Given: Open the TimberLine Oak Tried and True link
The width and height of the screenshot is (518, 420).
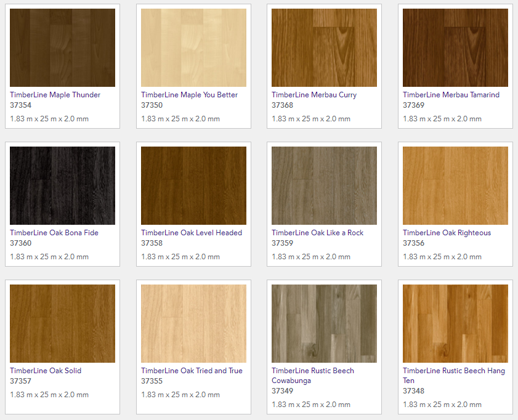Looking at the screenshot, I should [x=192, y=371].
